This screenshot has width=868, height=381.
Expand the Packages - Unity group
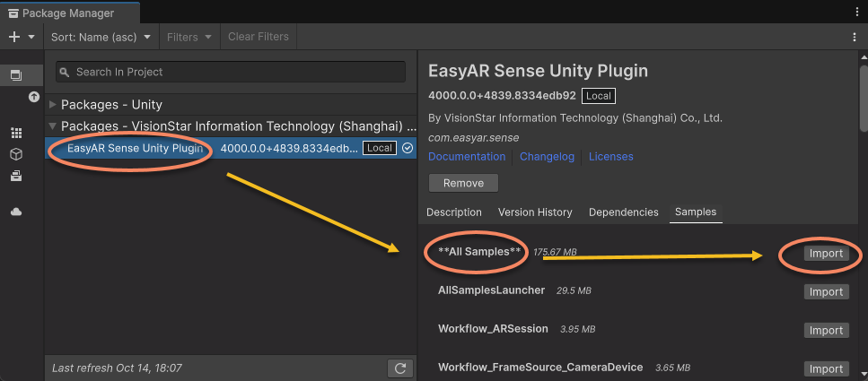click(53, 105)
